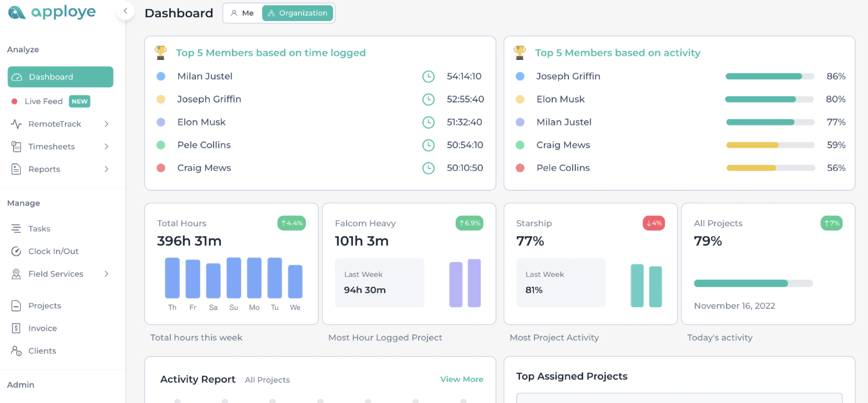The height and width of the screenshot is (403, 868).
Task: Click the Invoice dollar icon
Action: [16, 328]
